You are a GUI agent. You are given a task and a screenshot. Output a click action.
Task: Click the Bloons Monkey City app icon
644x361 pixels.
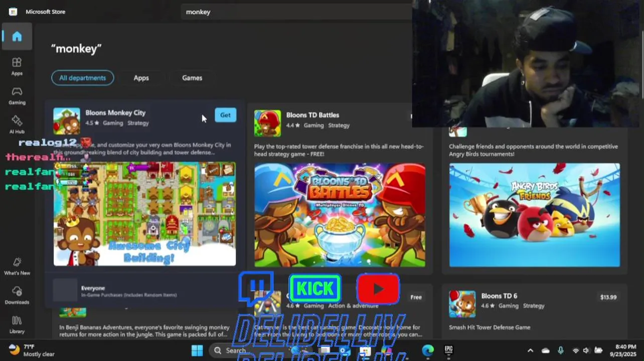pyautogui.click(x=67, y=121)
